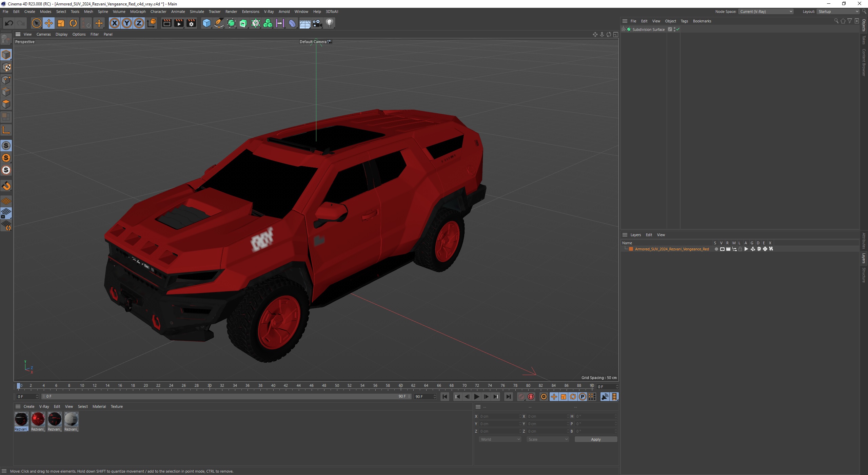
Task: Open Node Space dropdown
Action: [766, 12]
